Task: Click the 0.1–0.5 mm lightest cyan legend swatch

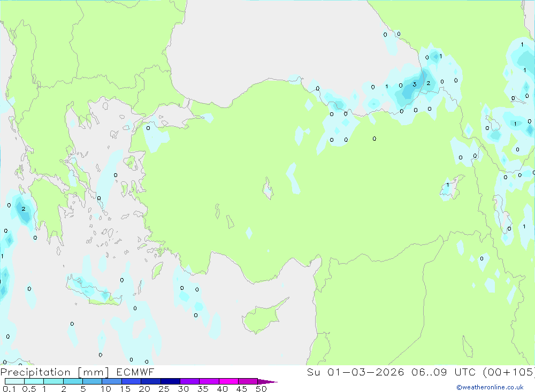Action: pos(14,381)
